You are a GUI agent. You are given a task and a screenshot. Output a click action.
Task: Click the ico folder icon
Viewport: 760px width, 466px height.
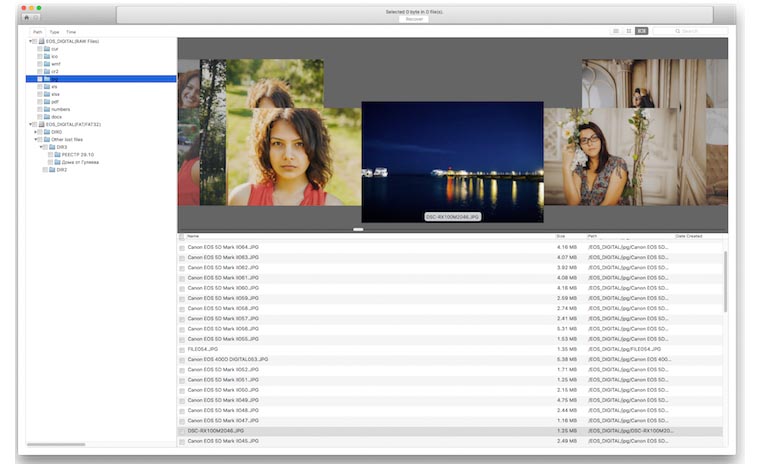pos(47,56)
